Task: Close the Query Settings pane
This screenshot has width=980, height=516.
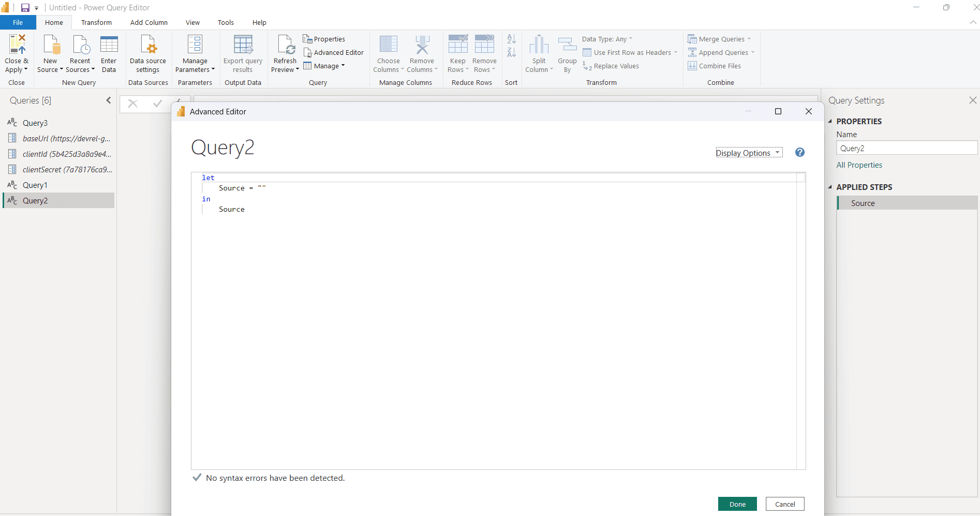Action: pos(973,100)
